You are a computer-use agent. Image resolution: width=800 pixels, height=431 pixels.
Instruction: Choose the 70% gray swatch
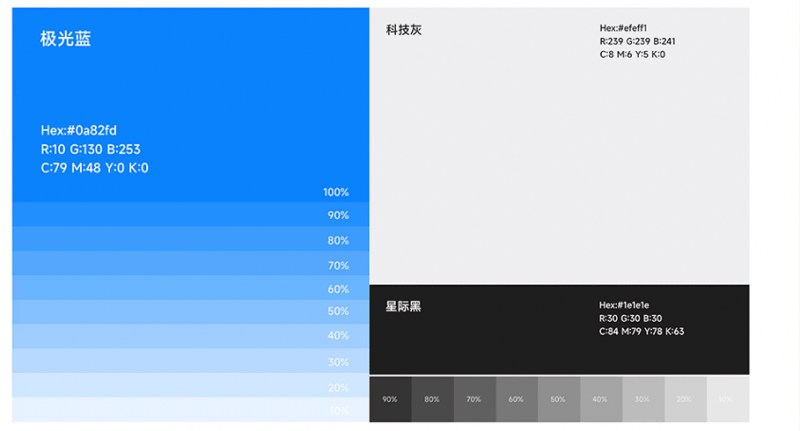474,399
